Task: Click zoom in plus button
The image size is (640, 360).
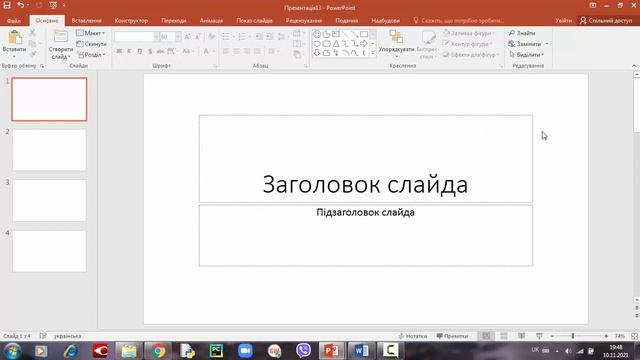Action: click(606, 336)
